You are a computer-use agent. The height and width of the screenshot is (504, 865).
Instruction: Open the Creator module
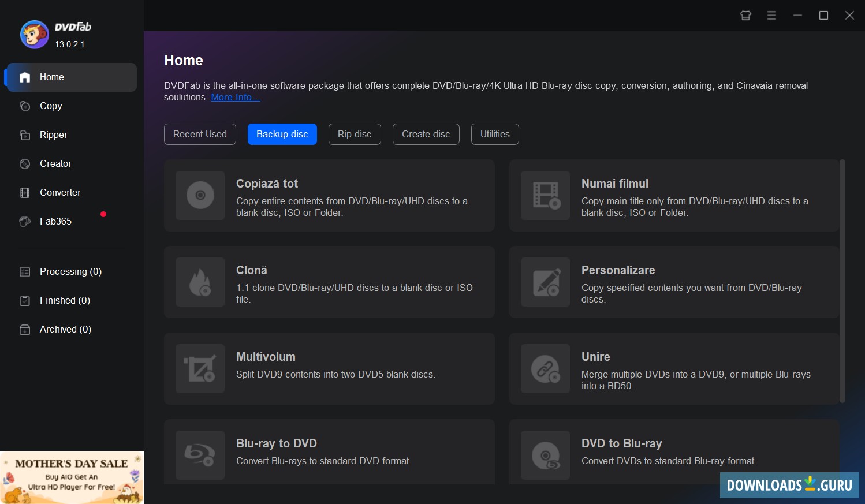click(x=54, y=163)
